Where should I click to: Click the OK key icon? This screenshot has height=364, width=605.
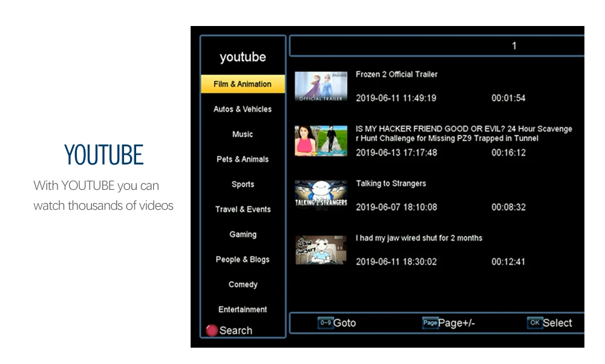coord(535,323)
